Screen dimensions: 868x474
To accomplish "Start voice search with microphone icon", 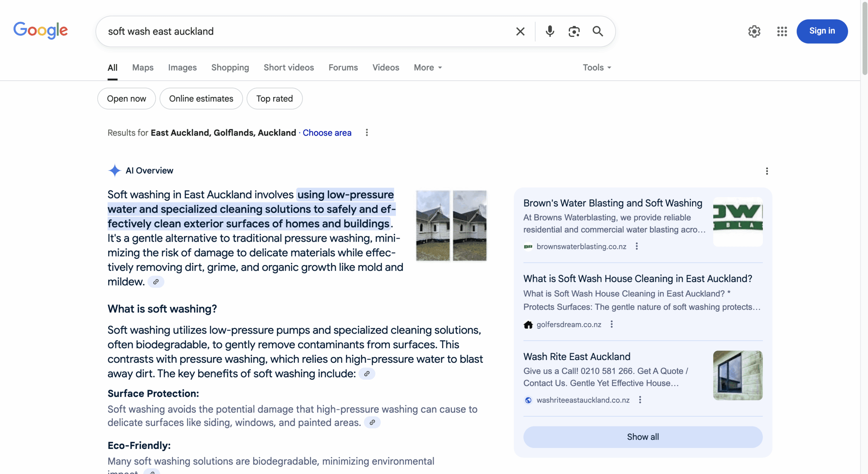I will coord(550,32).
